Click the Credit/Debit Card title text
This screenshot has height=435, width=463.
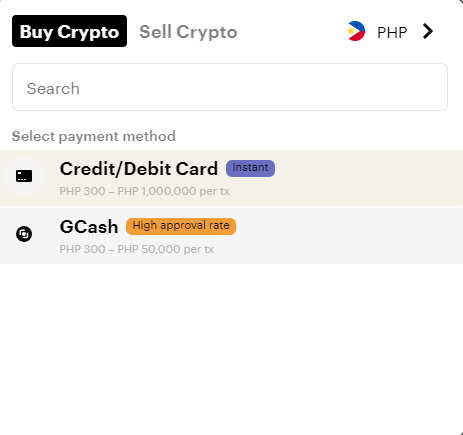pyautogui.click(x=139, y=169)
